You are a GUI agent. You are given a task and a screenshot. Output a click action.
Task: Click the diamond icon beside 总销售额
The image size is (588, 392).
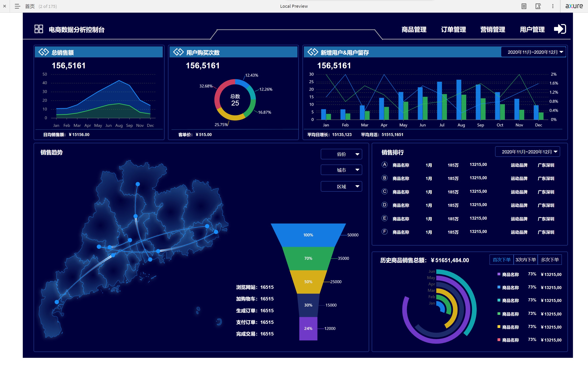click(44, 52)
